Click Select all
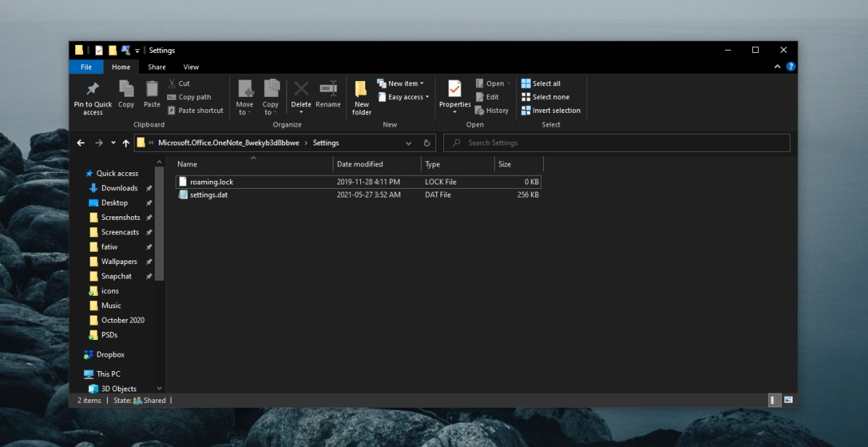 click(x=540, y=83)
